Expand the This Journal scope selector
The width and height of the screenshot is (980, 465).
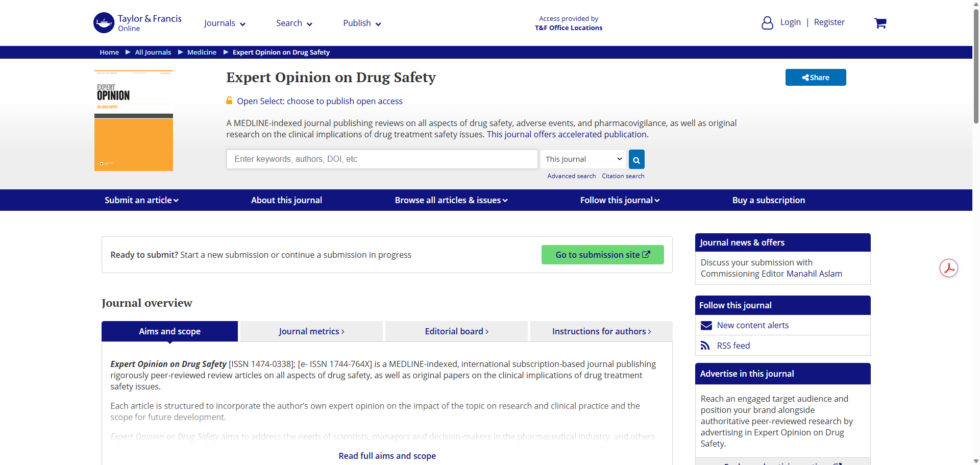point(583,159)
